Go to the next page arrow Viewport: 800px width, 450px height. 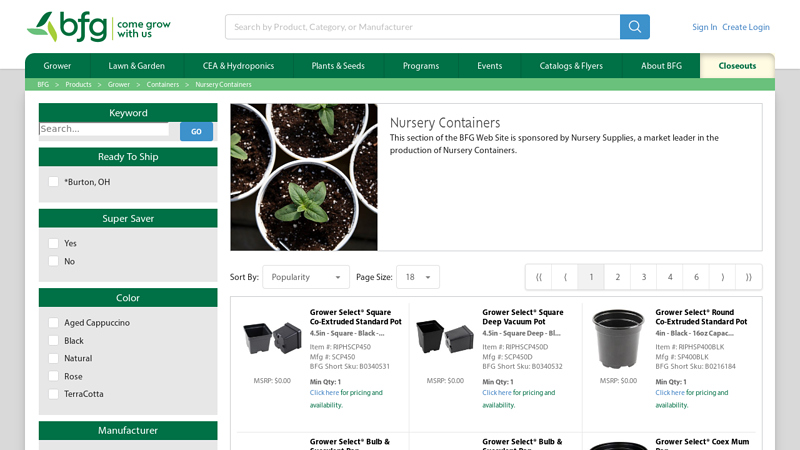point(722,277)
